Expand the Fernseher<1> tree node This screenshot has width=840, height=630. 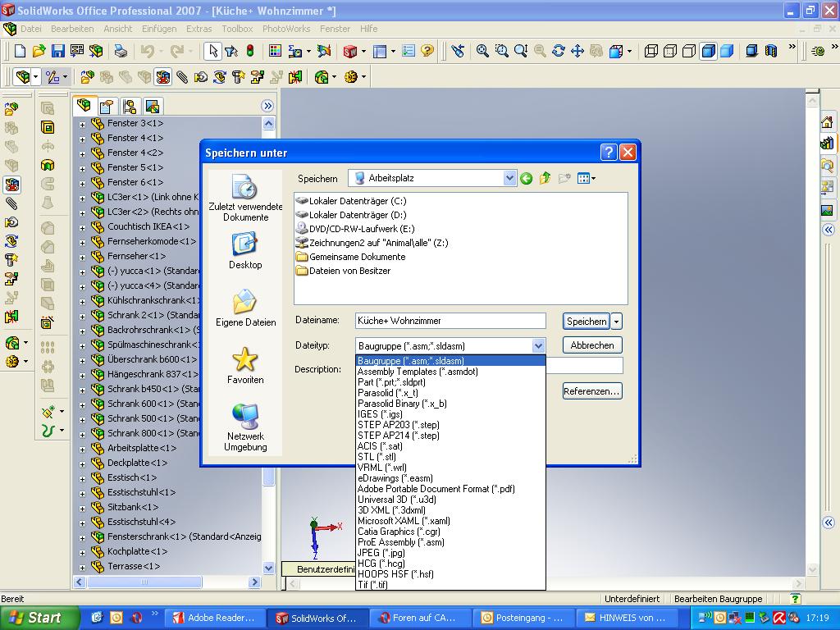click(82, 257)
